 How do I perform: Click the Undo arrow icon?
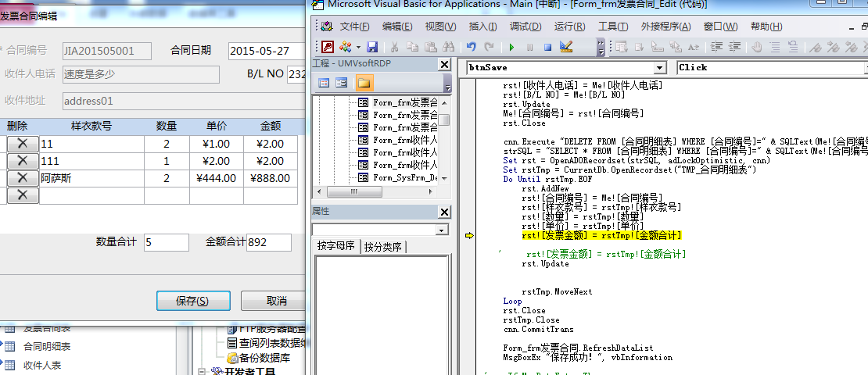click(472, 48)
